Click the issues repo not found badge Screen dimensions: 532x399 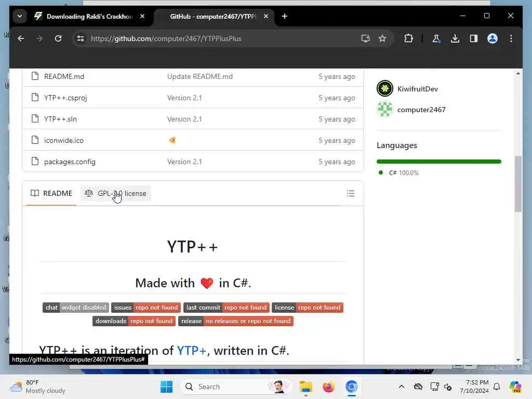[x=146, y=308]
